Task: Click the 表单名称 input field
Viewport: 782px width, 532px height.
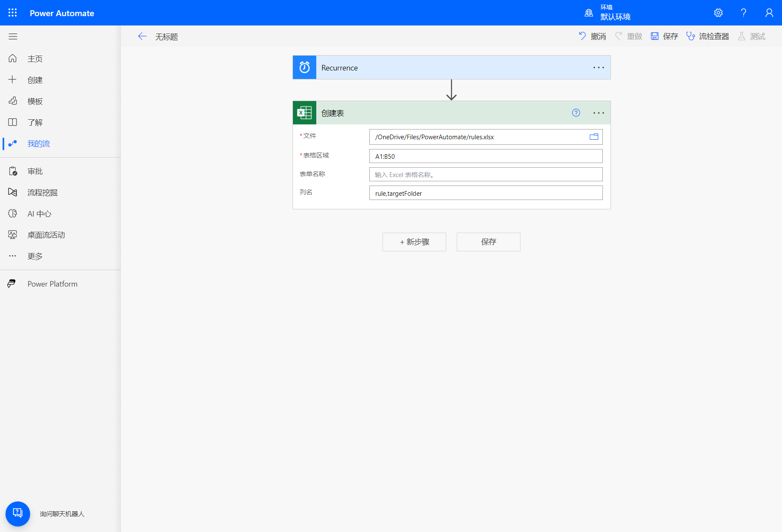Action: 486,175
